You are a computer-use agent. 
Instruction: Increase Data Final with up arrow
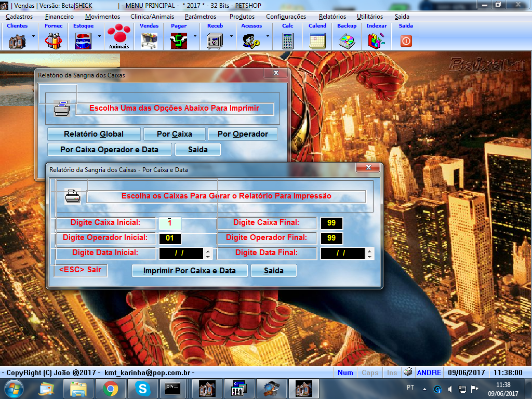point(369,250)
